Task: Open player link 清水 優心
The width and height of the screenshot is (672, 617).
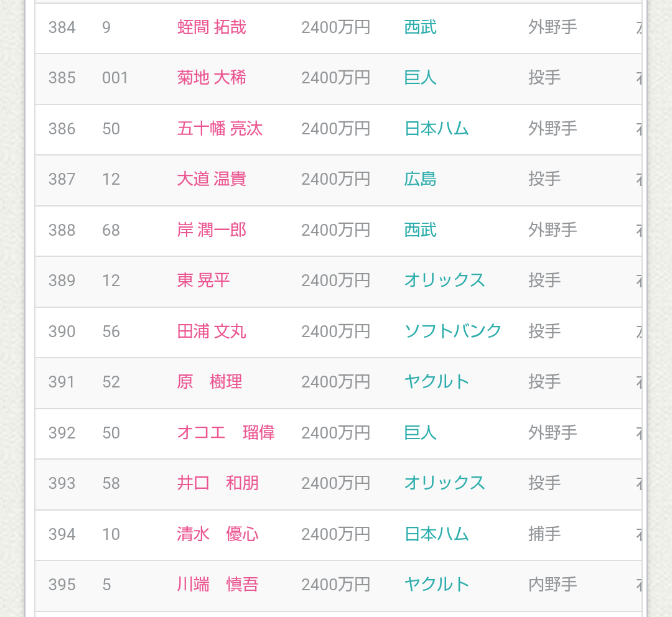Action: [218, 534]
